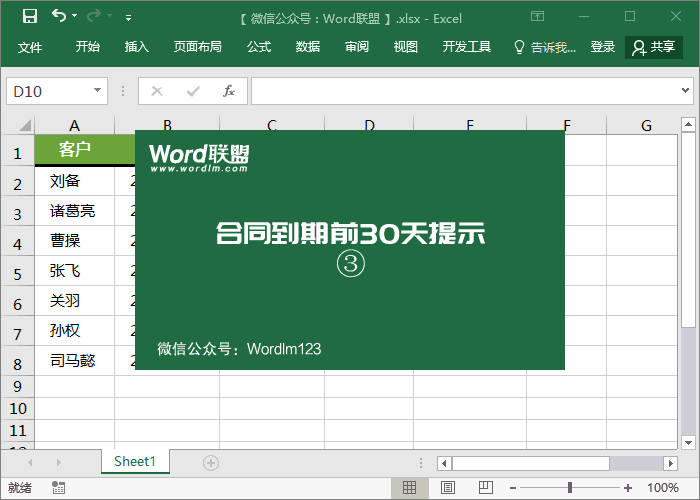Switch to Page Layout view icon
Image resolution: width=700 pixels, height=500 pixels.
click(x=448, y=488)
